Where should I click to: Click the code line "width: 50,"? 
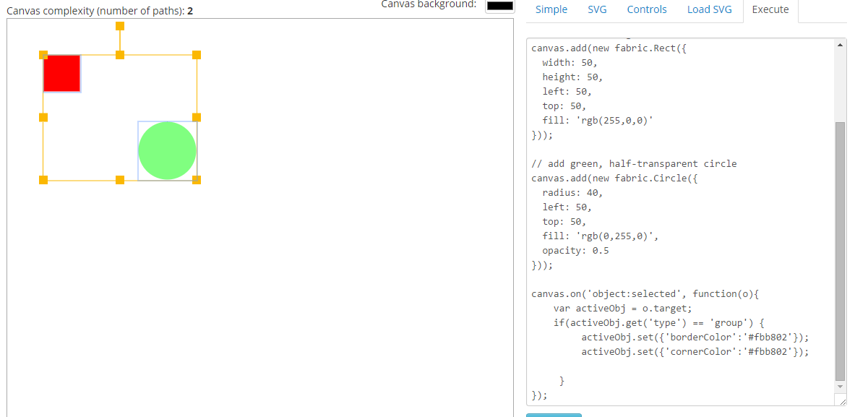[x=570, y=63]
